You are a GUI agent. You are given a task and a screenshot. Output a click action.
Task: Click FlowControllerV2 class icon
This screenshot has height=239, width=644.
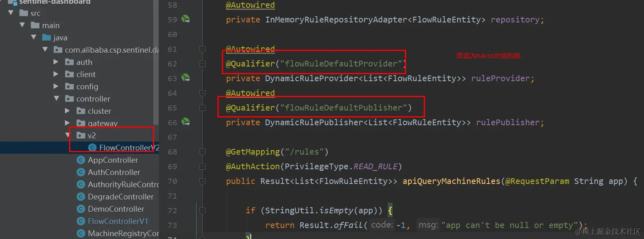pos(92,148)
